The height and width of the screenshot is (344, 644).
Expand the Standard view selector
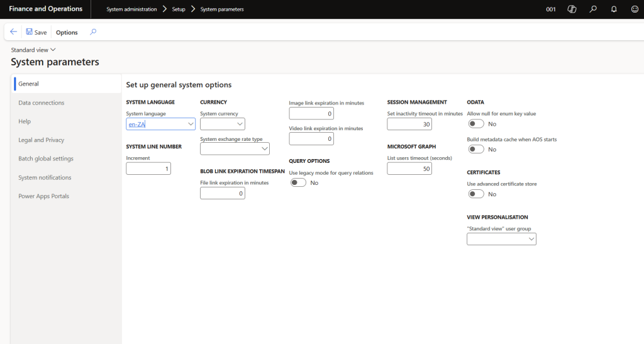point(33,50)
